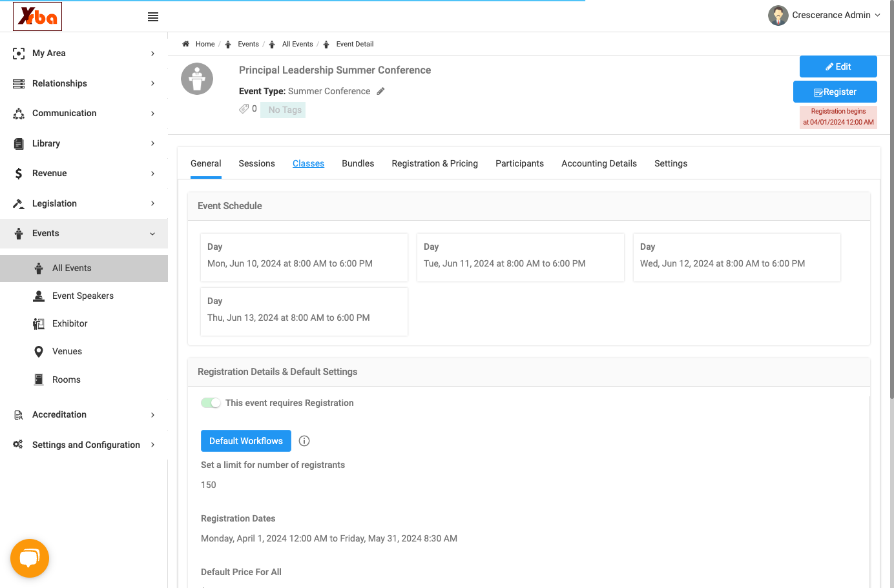
Task: Show Default Workflows info icon
Action: (x=304, y=441)
